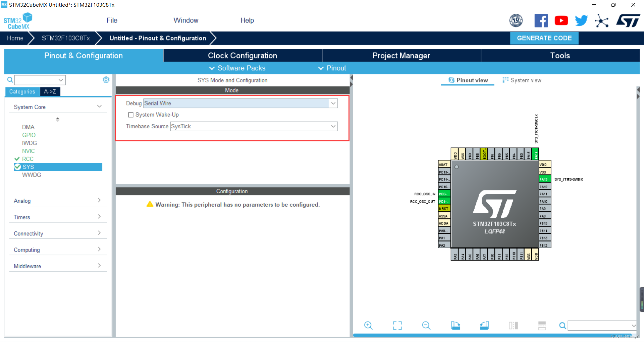The image size is (644, 342).
Task: Switch to Project Manager tab
Action: coord(401,56)
